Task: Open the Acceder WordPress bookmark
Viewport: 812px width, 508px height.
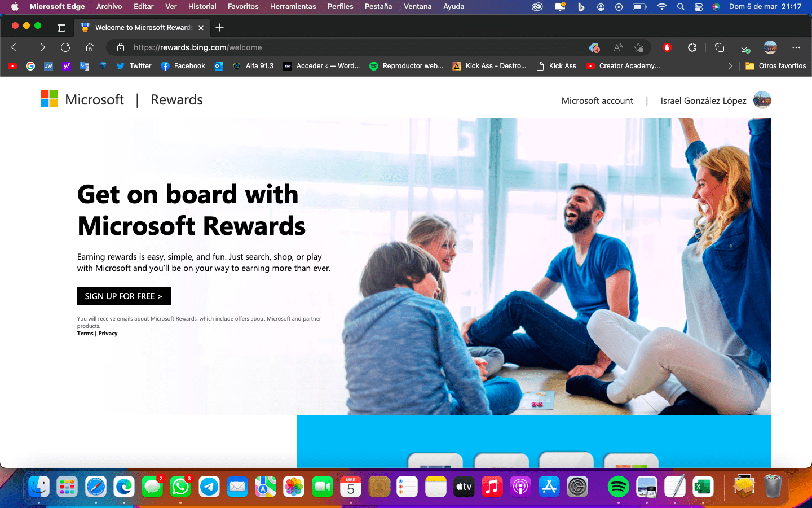Action: 321,66
